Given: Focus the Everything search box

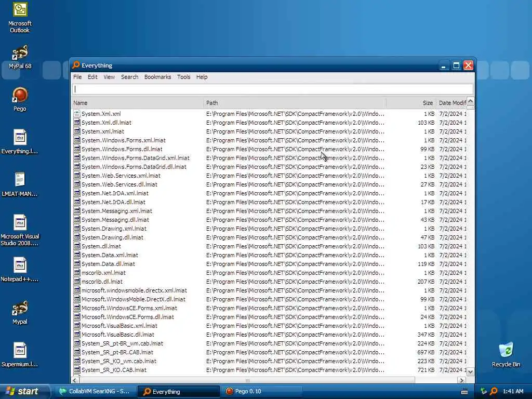Looking at the screenshot, I should (273, 89).
